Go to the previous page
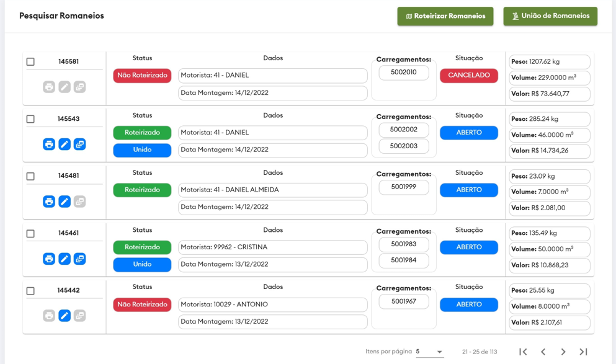The image size is (616, 364). point(543,352)
